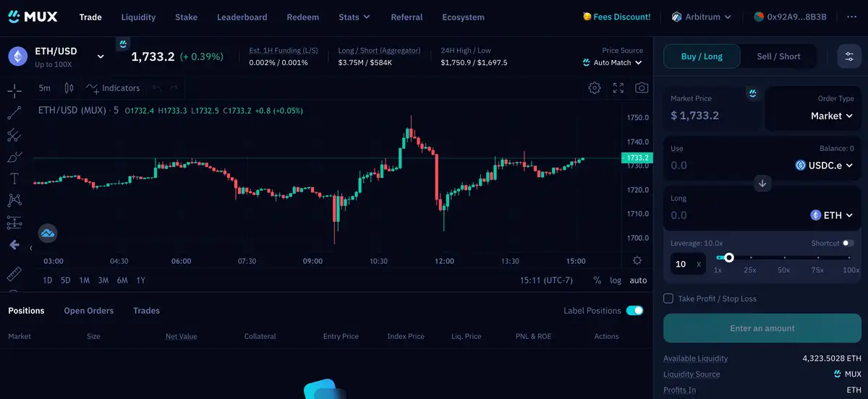
Task: Check Take Profit / Stop Loss box
Action: 668,299
